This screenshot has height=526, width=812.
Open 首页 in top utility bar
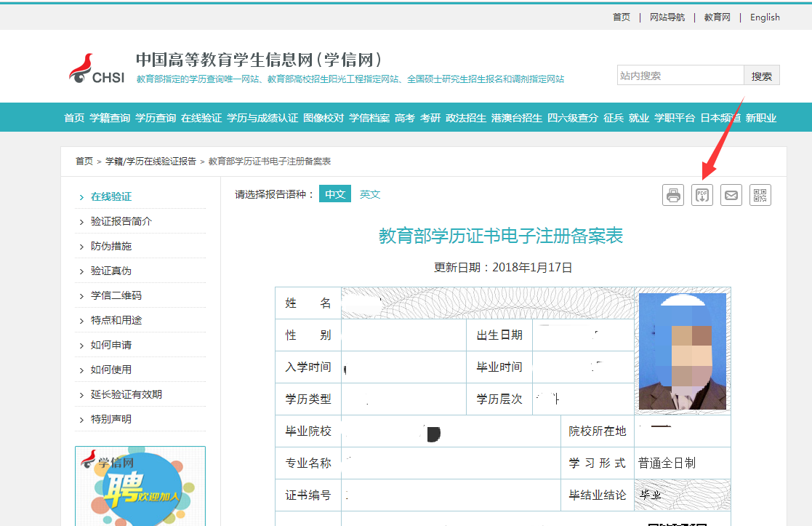pos(622,17)
